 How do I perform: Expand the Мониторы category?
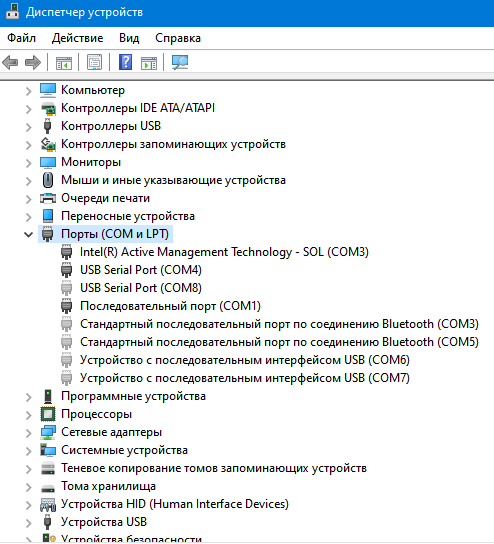point(28,162)
